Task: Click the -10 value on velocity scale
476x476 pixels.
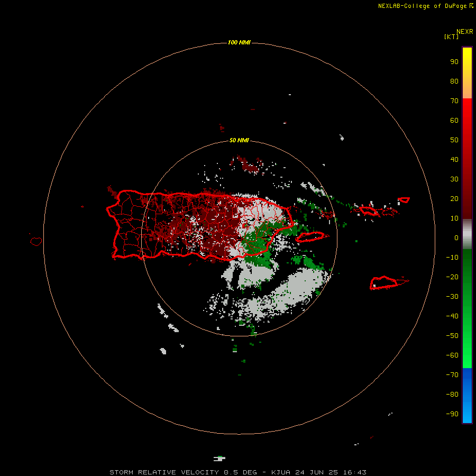Action: pyautogui.click(x=452, y=258)
